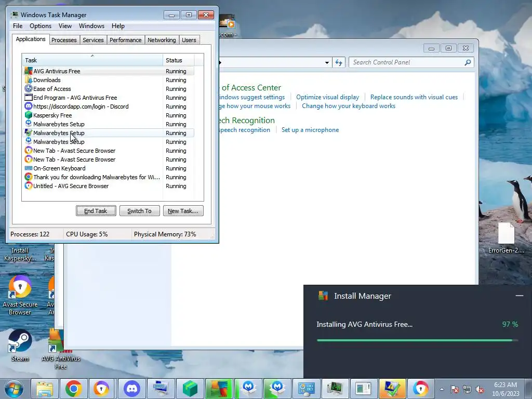The width and height of the screenshot is (532, 399).
Task: Expand Control Panel address bar dropdown
Action: tap(327, 62)
